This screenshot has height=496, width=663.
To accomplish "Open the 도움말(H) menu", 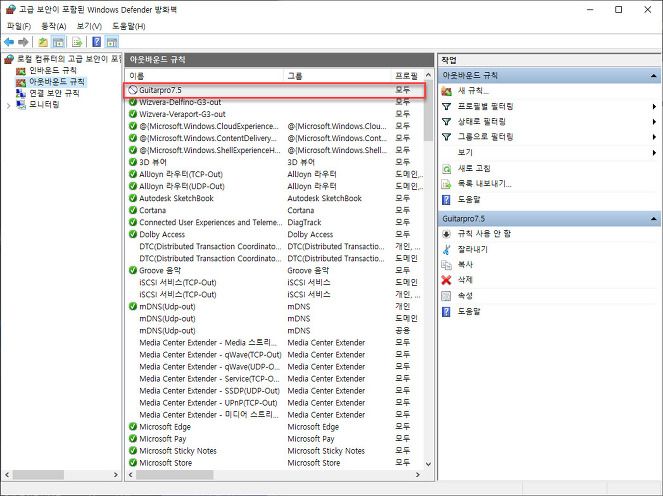I will coord(129,26).
